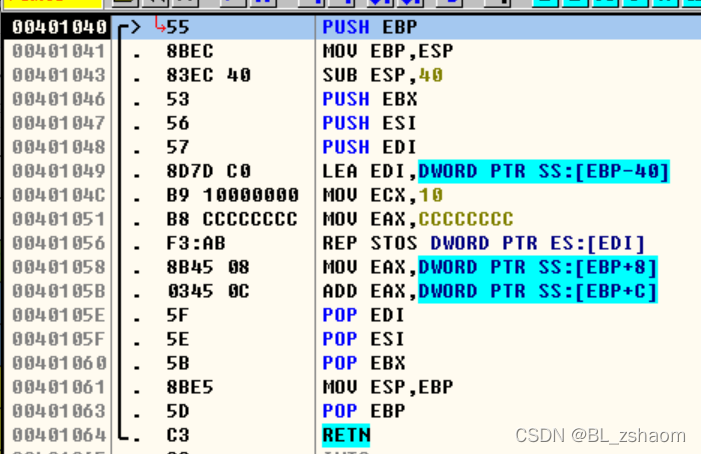Select address 00401063

[59, 412]
